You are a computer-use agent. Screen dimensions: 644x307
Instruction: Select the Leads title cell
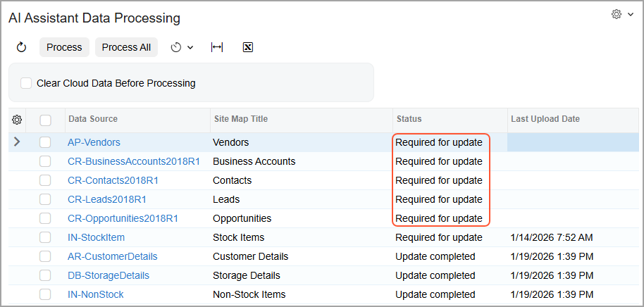pyautogui.click(x=301, y=199)
